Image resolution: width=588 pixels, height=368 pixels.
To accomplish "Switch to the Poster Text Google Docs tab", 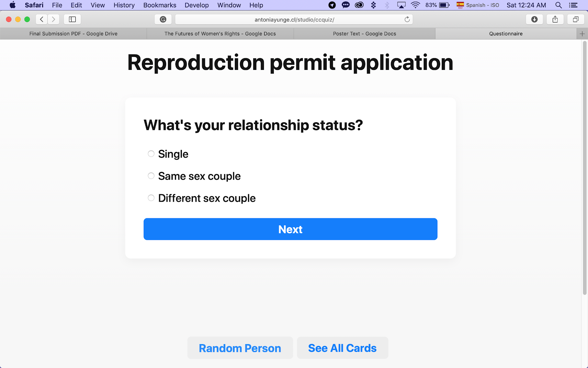I will pos(364,34).
